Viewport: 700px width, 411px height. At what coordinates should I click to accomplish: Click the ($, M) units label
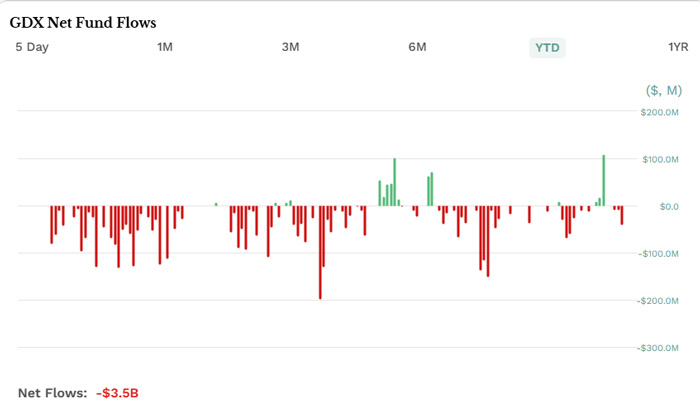(663, 90)
